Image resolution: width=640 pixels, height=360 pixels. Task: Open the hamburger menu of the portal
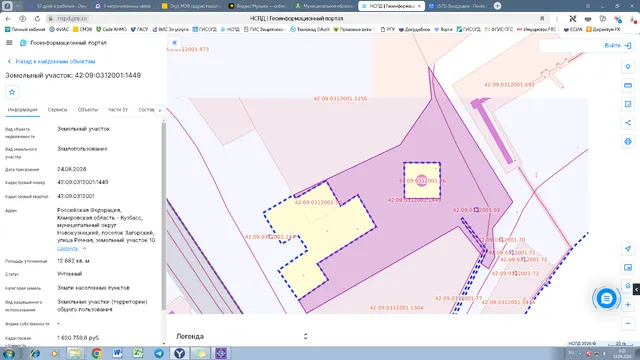(9, 42)
